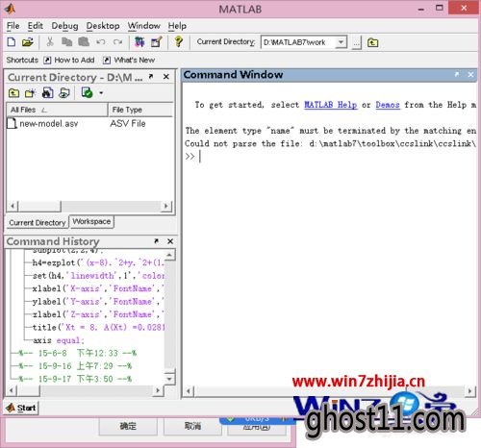Click Command History horizontal scrollbar right arrow
The width and height of the screenshot is (481, 448).
[158, 390]
